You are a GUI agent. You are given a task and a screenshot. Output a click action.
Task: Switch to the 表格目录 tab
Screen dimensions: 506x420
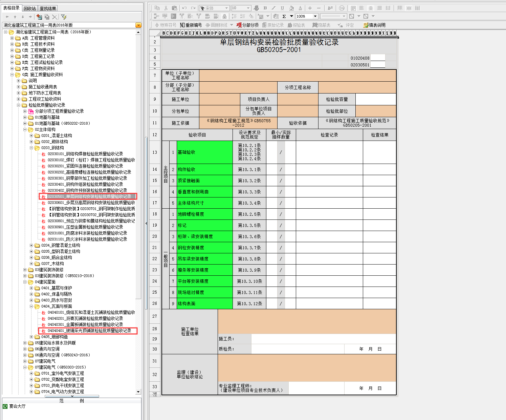[12, 8]
